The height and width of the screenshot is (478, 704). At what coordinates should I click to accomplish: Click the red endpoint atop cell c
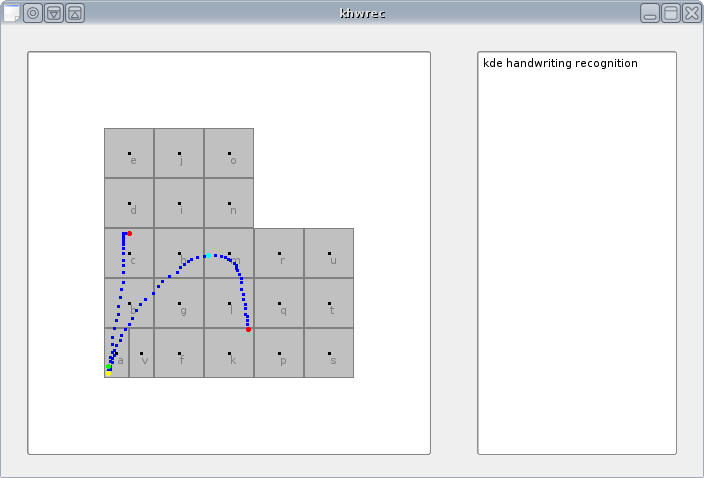pyautogui.click(x=129, y=233)
